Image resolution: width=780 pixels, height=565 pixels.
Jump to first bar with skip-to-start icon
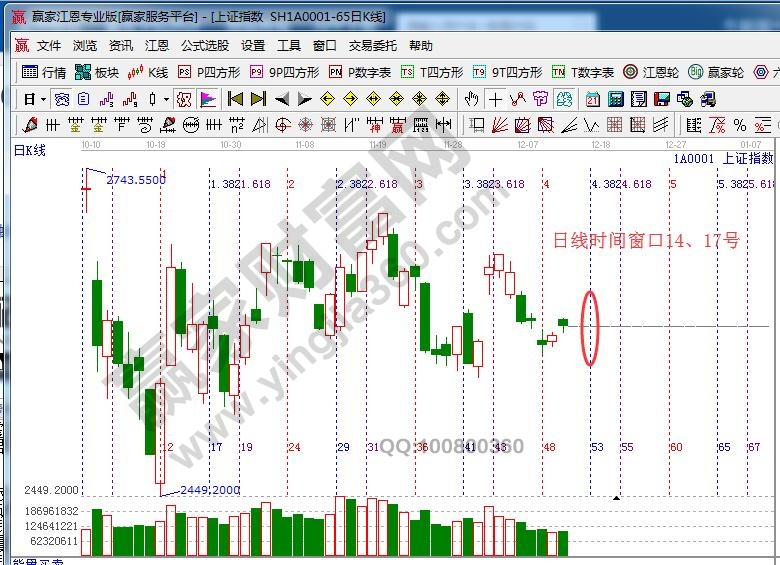click(x=235, y=99)
